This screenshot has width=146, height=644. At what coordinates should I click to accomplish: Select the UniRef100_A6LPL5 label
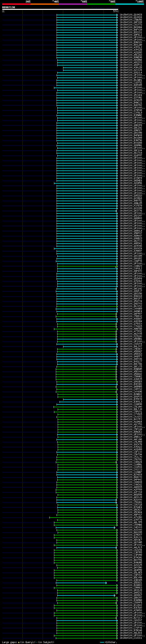coord(131,548)
